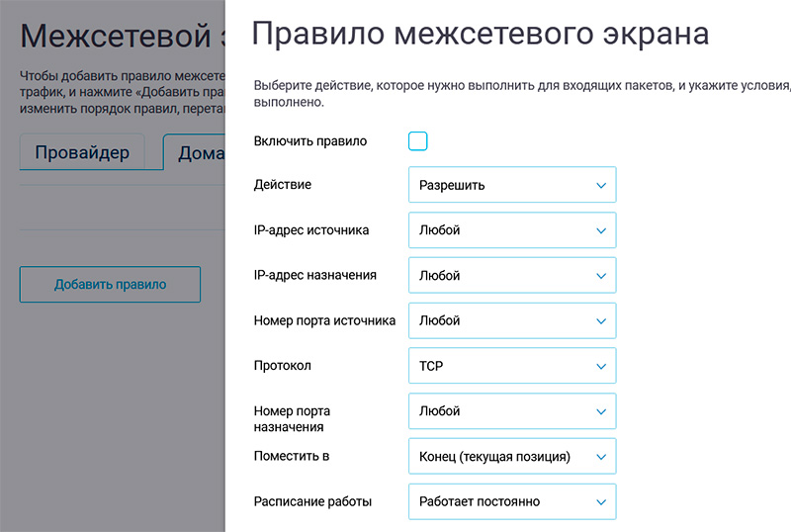Click the chevron arrow in 'IP-адрес источника' field
The width and height of the screenshot is (791, 532).
coord(600,230)
